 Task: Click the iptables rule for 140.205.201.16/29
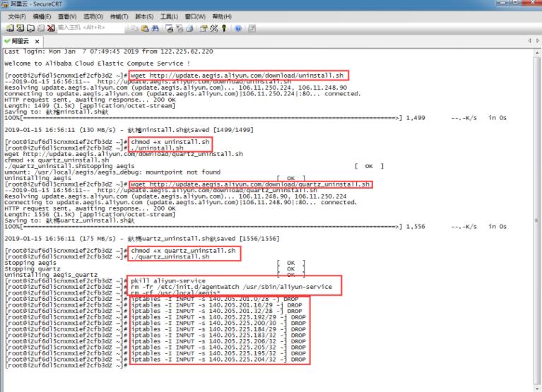coord(217,305)
